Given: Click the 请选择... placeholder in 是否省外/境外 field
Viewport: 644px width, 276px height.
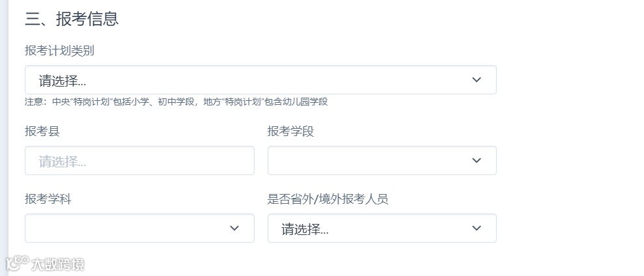Looking at the screenshot, I should click(305, 229).
